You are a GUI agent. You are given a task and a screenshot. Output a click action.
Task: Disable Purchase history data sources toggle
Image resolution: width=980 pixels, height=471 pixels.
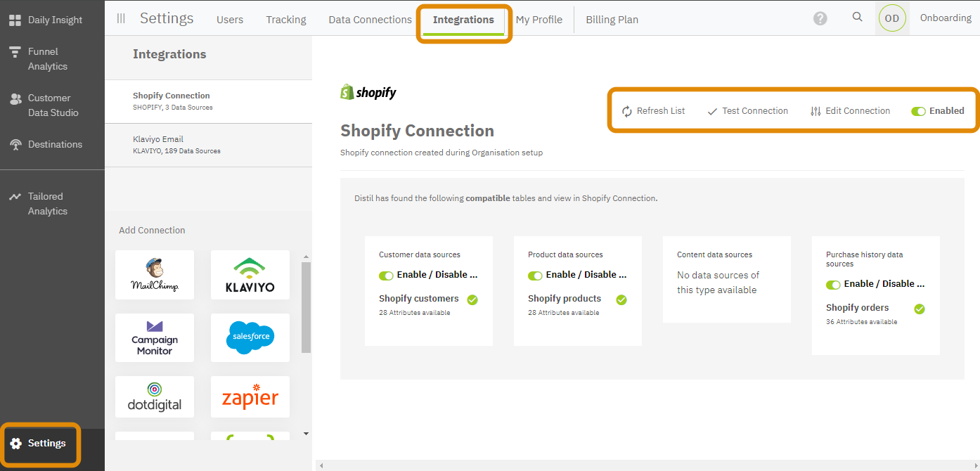[833, 285]
